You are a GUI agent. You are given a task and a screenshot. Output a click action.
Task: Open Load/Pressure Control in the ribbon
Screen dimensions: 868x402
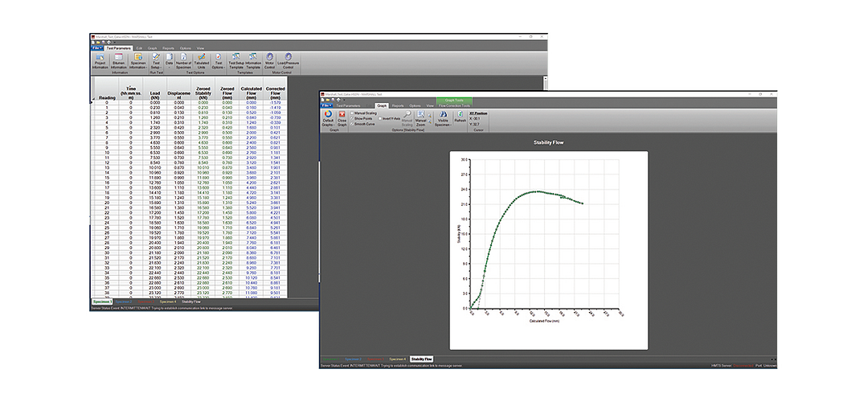289,60
